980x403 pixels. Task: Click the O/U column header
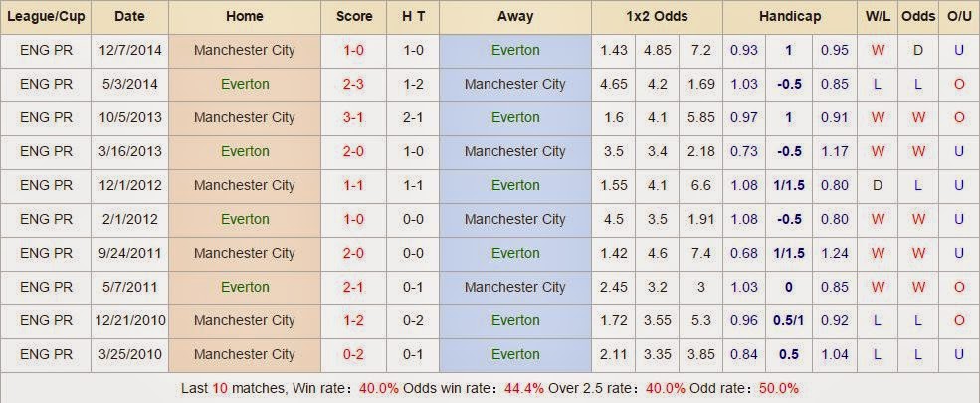click(959, 16)
